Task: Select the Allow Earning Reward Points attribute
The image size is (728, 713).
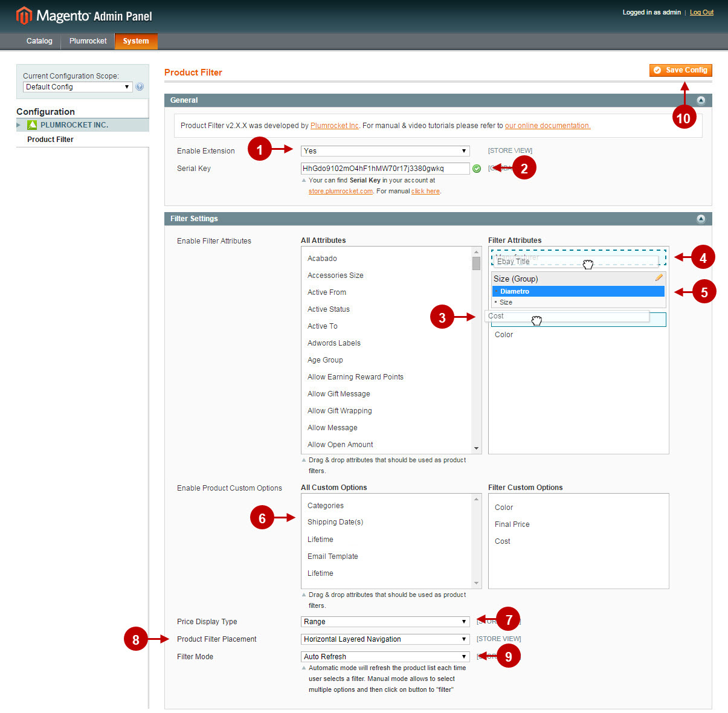Action: [x=355, y=377]
